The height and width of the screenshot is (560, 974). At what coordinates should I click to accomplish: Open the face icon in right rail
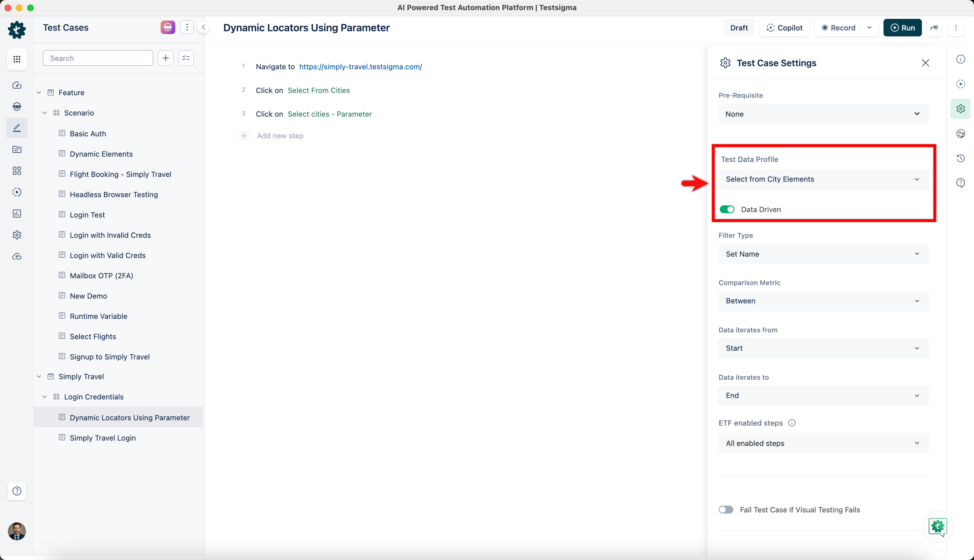click(x=960, y=134)
